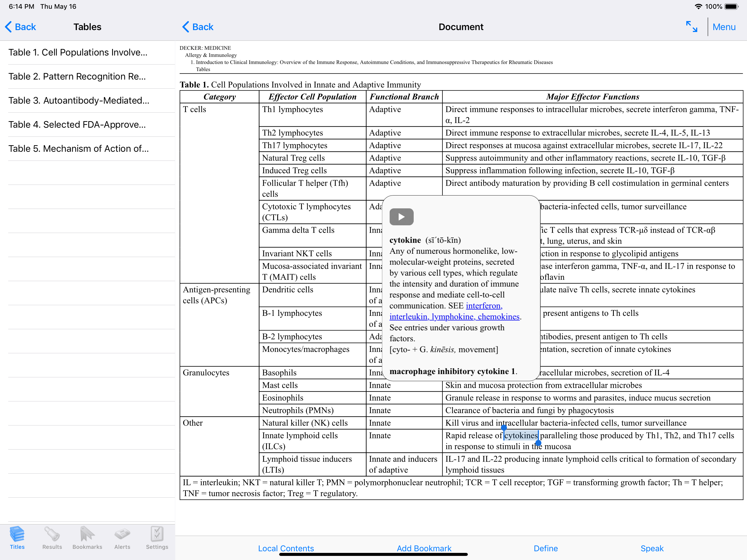Tap the table footnote abbreviations text

click(x=453, y=488)
